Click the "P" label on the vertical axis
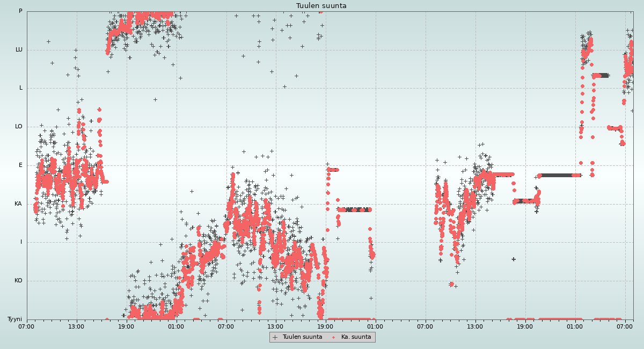This screenshot has width=644, height=349. click(20, 11)
